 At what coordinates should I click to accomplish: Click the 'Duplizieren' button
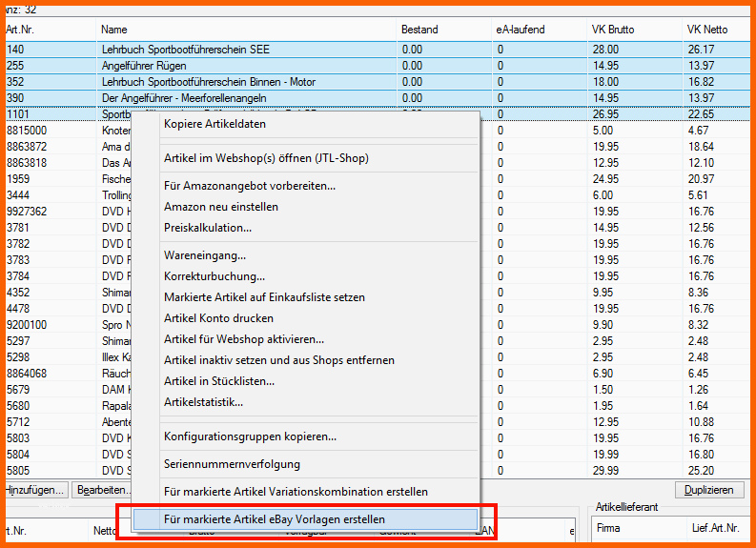point(708,490)
